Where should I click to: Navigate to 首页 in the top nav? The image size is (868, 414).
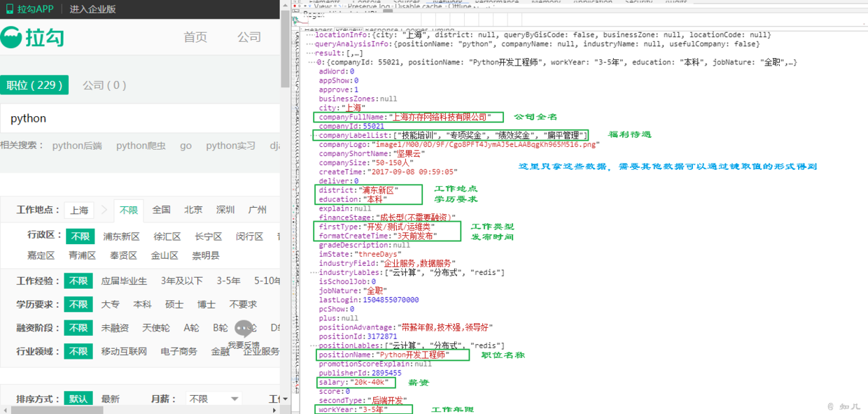[195, 37]
